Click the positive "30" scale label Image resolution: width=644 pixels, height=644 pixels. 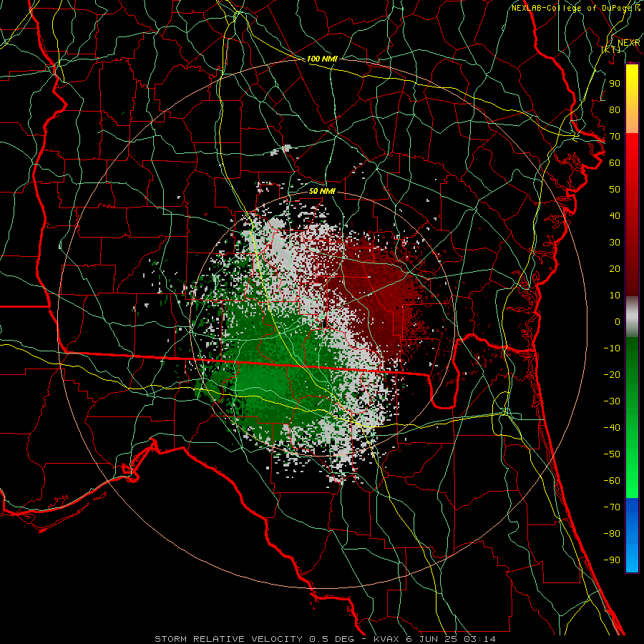tap(615, 243)
